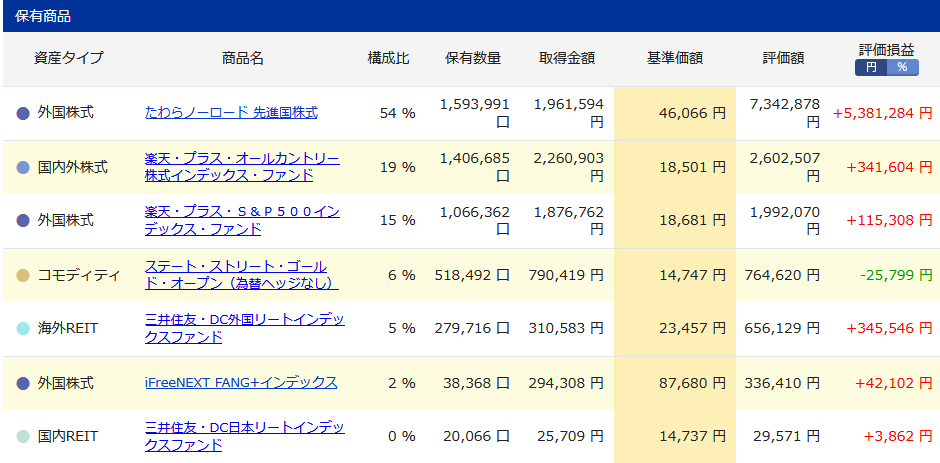Click the コモディティ color dot

click(23, 275)
